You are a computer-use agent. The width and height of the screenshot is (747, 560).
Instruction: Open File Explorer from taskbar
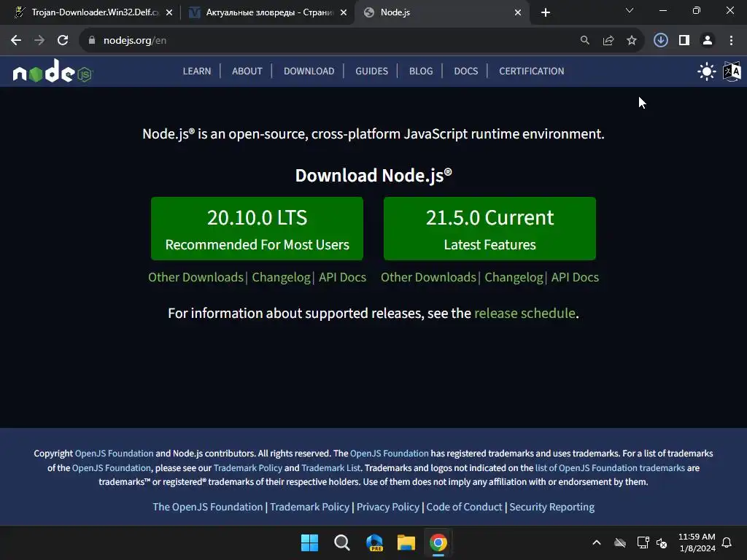[406, 542]
